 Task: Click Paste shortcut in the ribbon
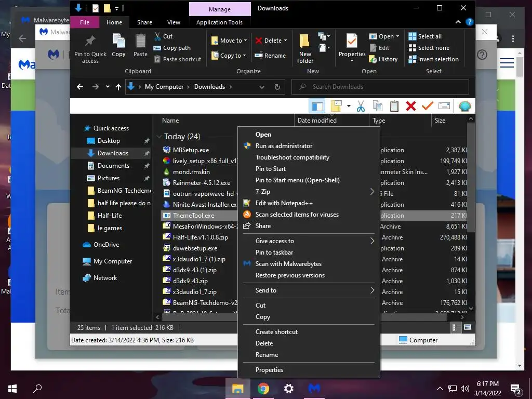178,59
